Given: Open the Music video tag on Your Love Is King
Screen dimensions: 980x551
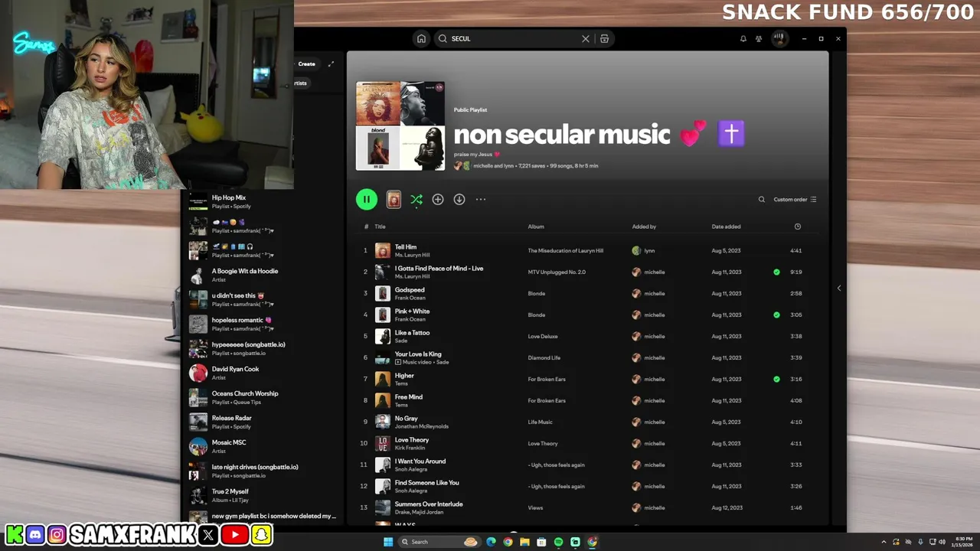Looking at the screenshot, I should point(414,362).
